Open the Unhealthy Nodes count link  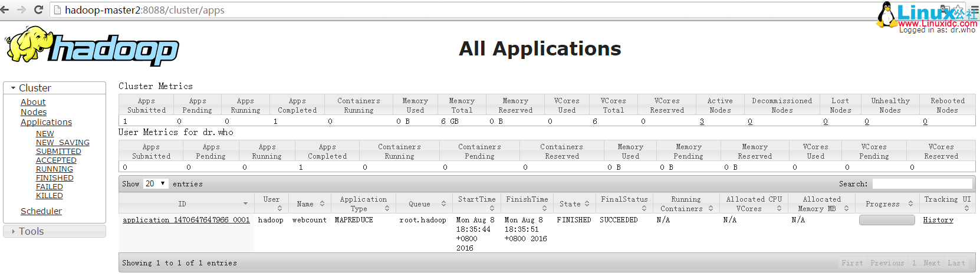coord(867,121)
